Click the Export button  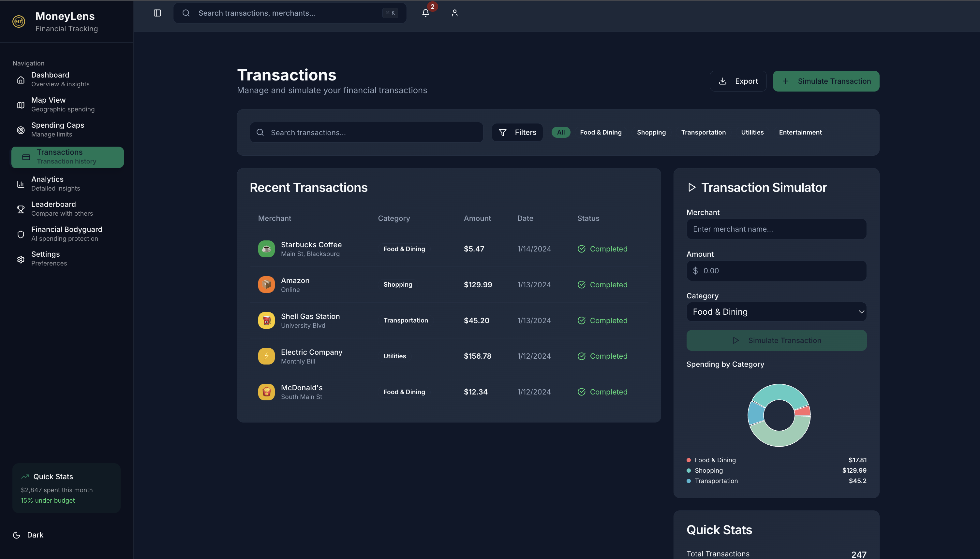click(x=737, y=81)
